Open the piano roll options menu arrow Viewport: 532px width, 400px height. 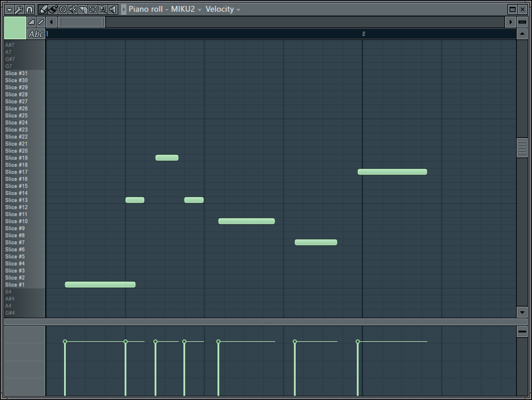9,9
